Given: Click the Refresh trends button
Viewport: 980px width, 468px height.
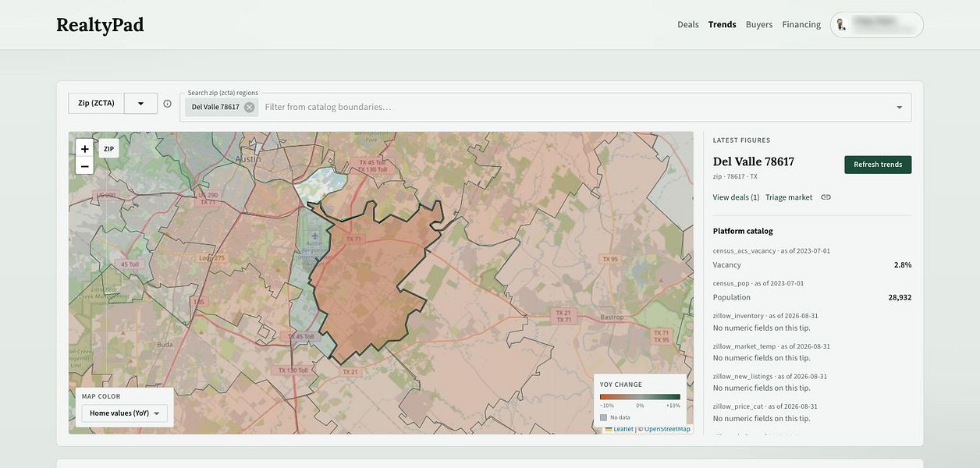Looking at the screenshot, I should coord(878,165).
